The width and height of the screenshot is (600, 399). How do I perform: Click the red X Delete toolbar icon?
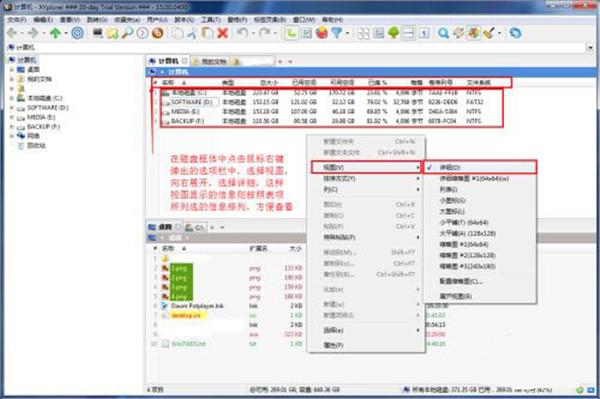(x=223, y=33)
